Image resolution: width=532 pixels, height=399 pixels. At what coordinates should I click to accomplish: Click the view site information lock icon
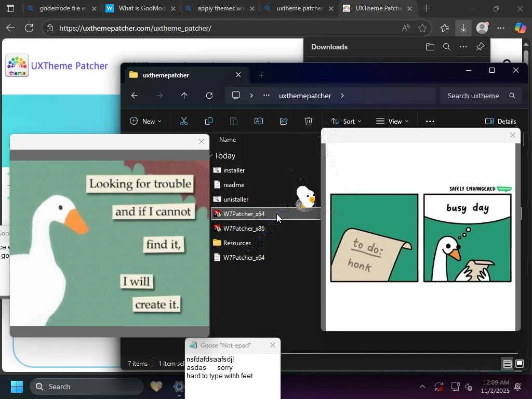pos(50,28)
